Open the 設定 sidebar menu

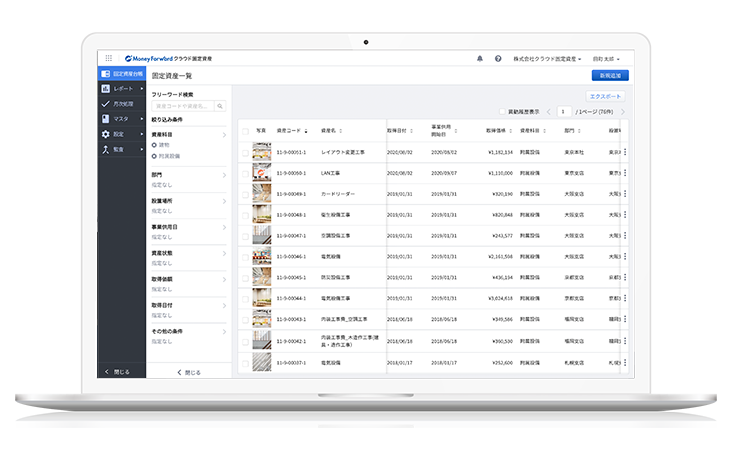122,134
